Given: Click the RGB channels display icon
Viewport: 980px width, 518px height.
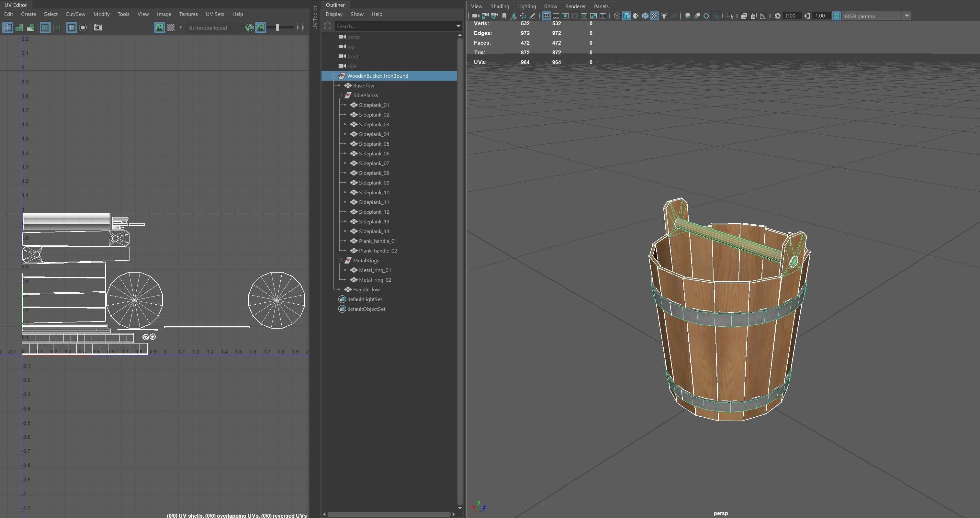Looking at the screenshot, I should (x=249, y=28).
